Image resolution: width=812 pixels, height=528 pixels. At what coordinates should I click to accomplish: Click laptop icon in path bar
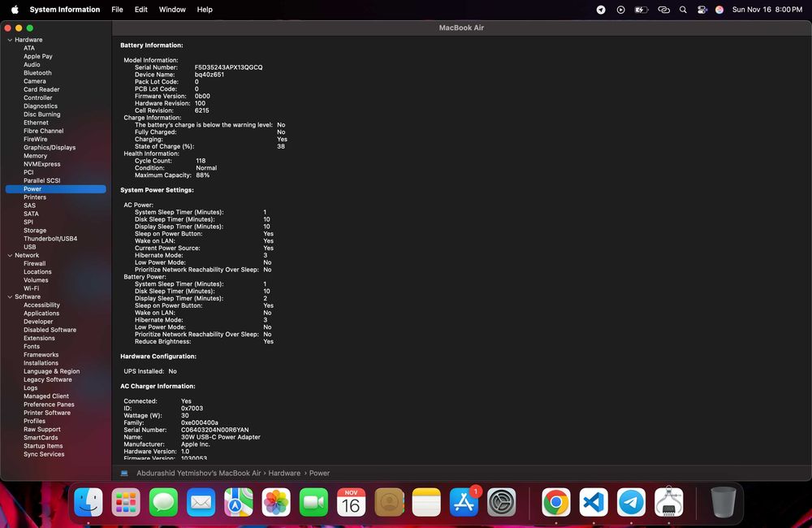coord(124,473)
